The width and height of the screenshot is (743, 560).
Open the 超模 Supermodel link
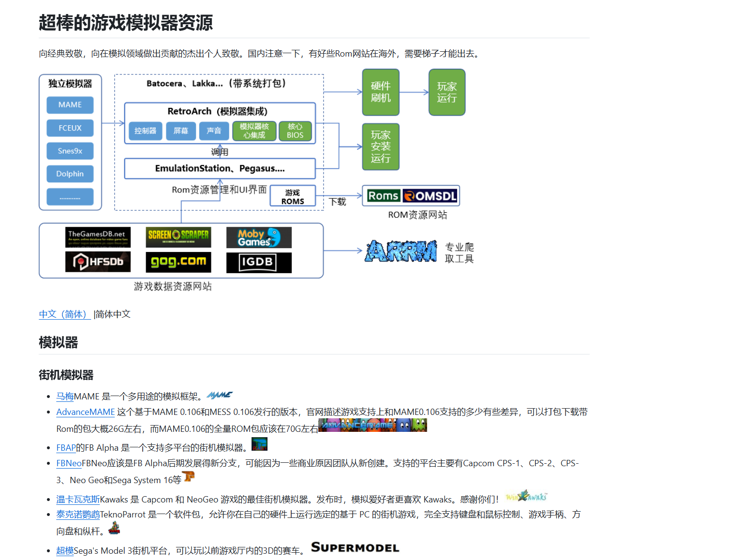coord(65,551)
